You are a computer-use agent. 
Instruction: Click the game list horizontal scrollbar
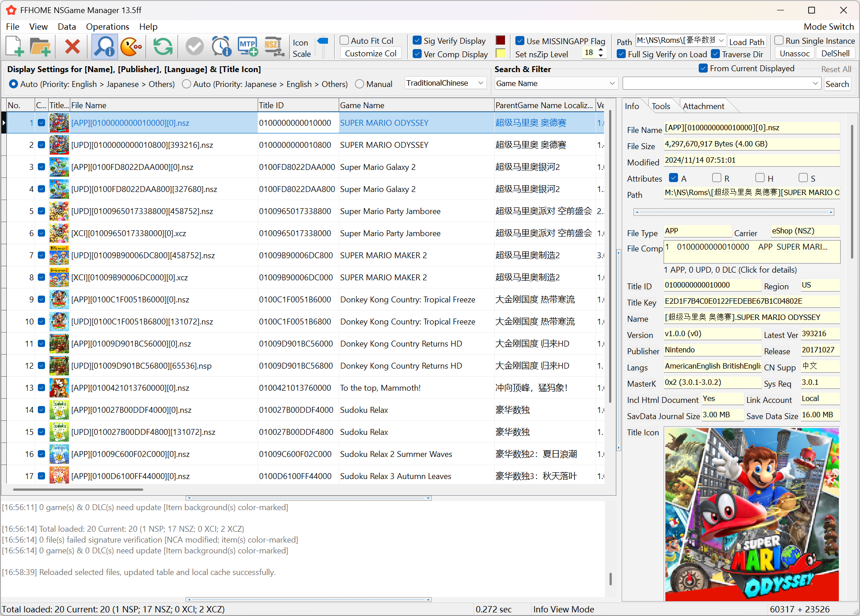(x=78, y=489)
